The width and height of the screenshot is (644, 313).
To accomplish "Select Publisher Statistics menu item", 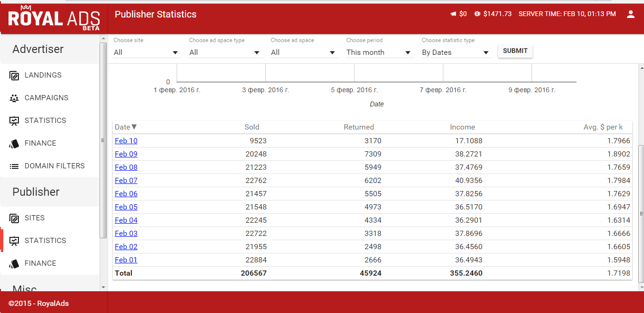I will (x=45, y=241).
